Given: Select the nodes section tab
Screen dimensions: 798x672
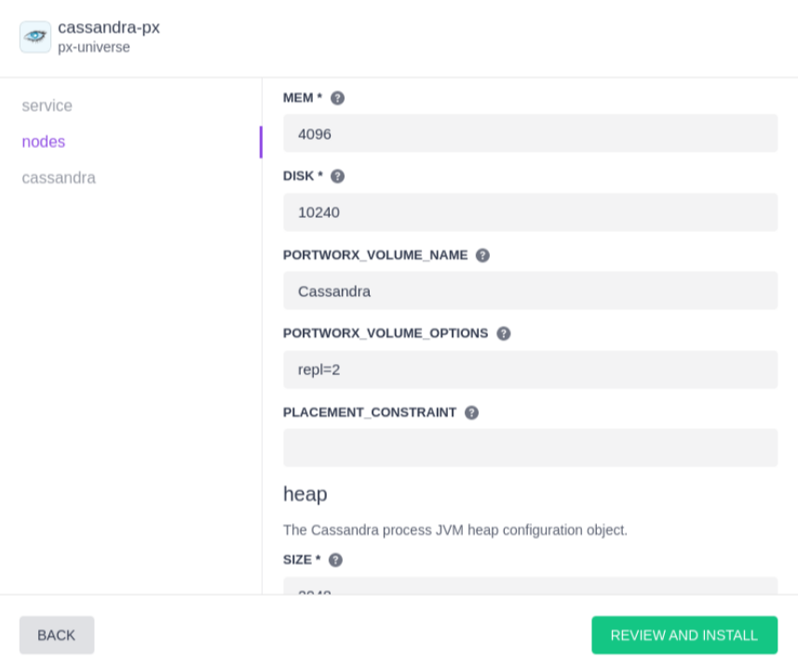Looking at the screenshot, I should click(x=44, y=141).
